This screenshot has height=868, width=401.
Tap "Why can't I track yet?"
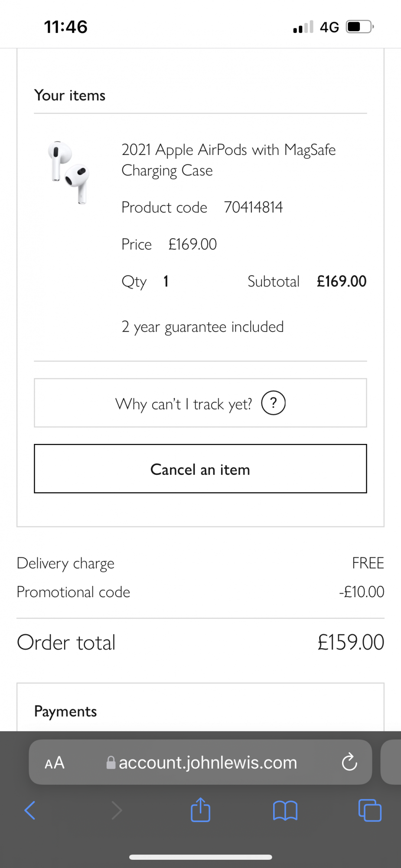point(184,404)
